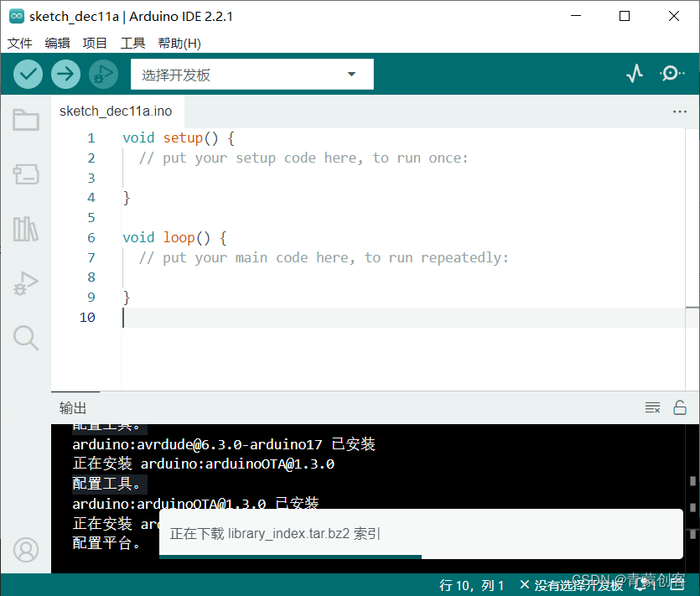Clear the output with the clear icon
This screenshot has width=700, height=596.
click(x=652, y=407)
